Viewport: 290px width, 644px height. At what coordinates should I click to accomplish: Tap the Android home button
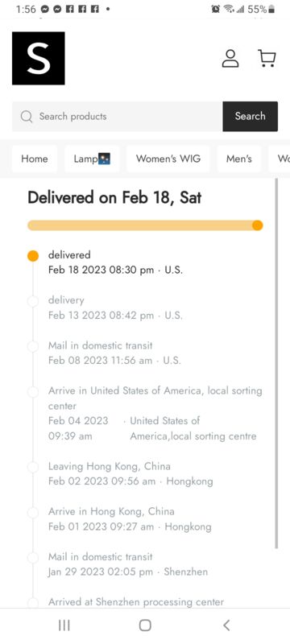145,625
